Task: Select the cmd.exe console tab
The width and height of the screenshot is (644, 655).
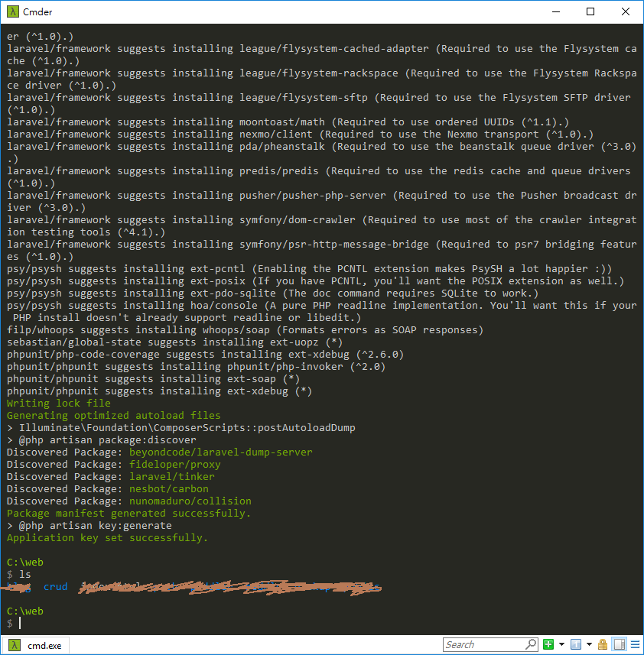Action: [35, 645]
